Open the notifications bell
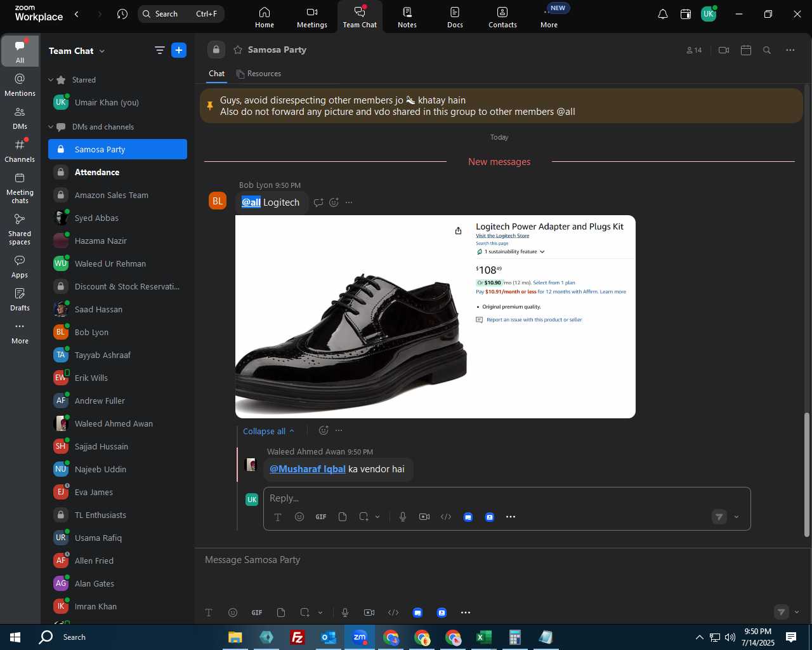This screenshot has width=812, height=650. pos(662,14)
